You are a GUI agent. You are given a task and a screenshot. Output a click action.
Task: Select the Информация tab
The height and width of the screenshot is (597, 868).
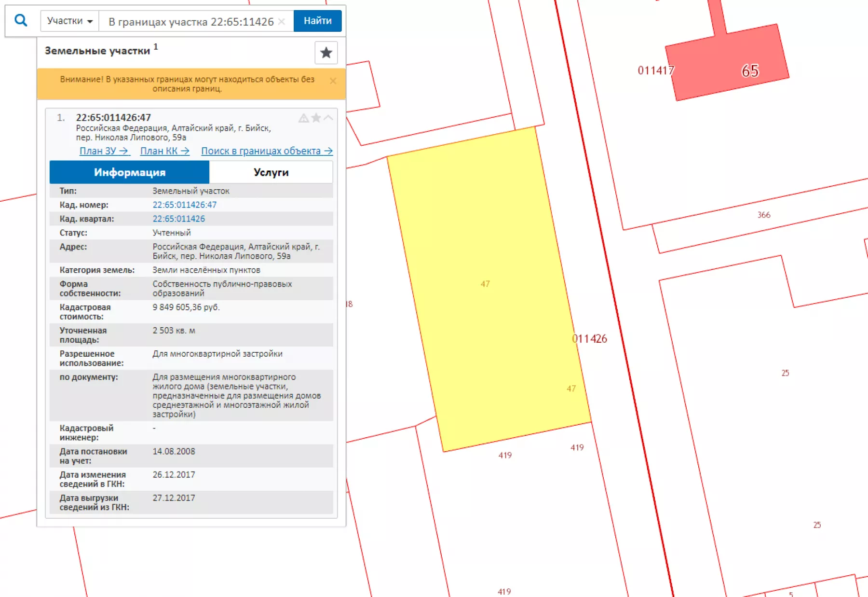click(x=129, y=172)
